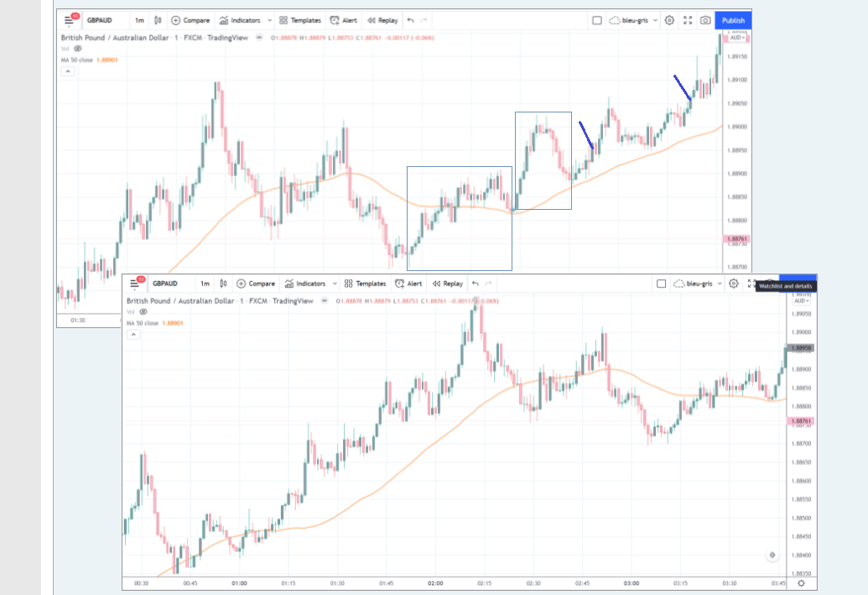Open bleu-gris cloud layout in lower chart
868x595 pixels.
point(693,284)
